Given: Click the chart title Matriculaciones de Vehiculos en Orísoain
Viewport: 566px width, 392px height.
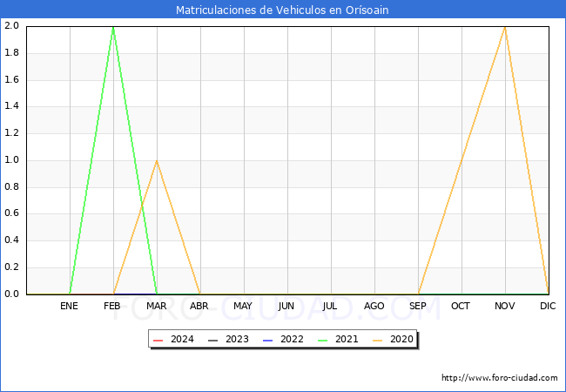Looking at the screenshot, I should (282, 10).
